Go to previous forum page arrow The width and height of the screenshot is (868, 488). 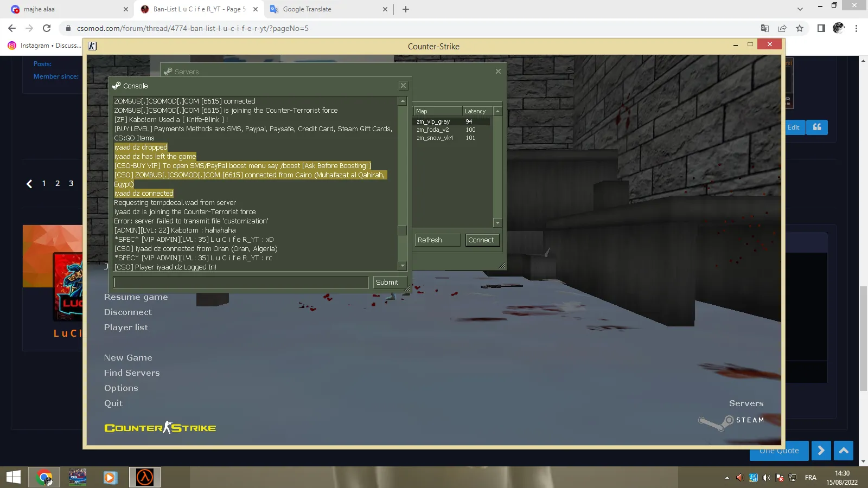(x=29, y=184)
